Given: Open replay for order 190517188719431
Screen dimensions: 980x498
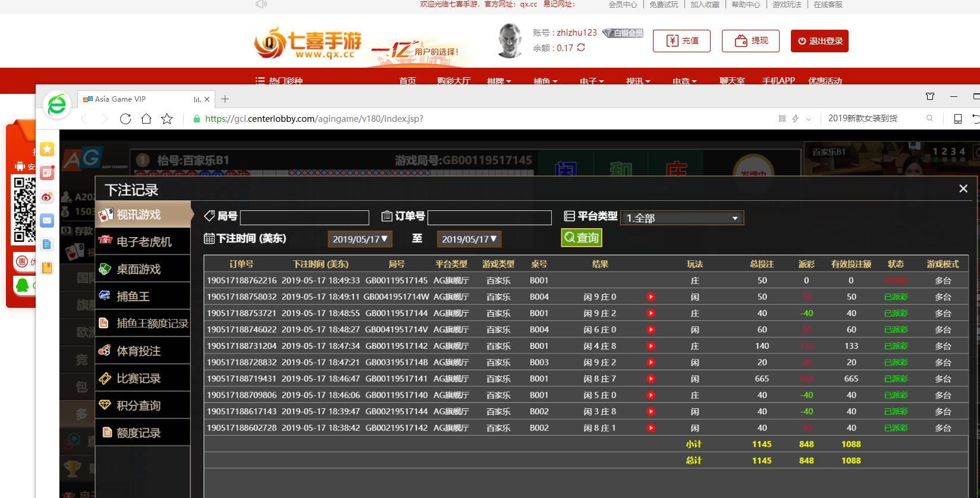Looking at the screenshot, I should click(651, 379).
